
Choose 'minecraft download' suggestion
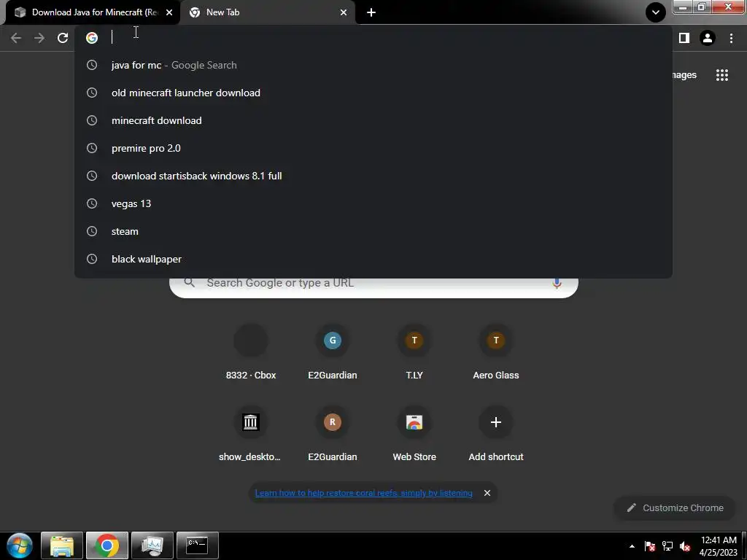click(x=373, y=120)
